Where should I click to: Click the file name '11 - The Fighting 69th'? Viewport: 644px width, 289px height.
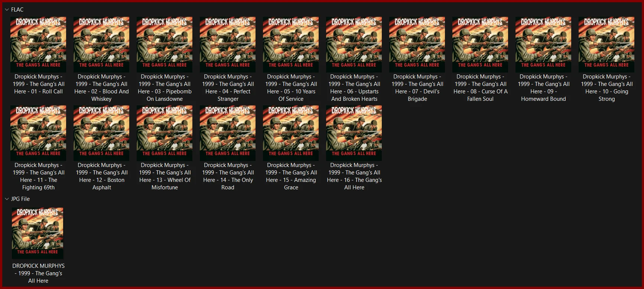coord(38,176)
